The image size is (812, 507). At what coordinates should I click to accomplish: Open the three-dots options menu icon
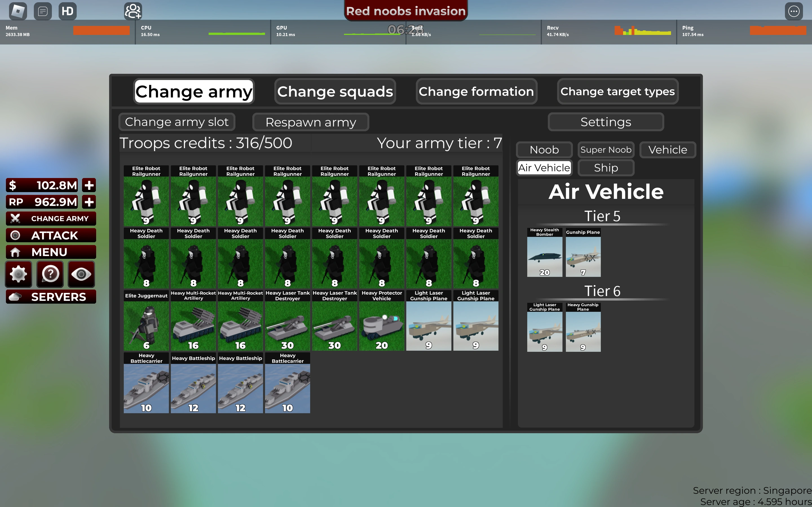[x=794, y=11]
